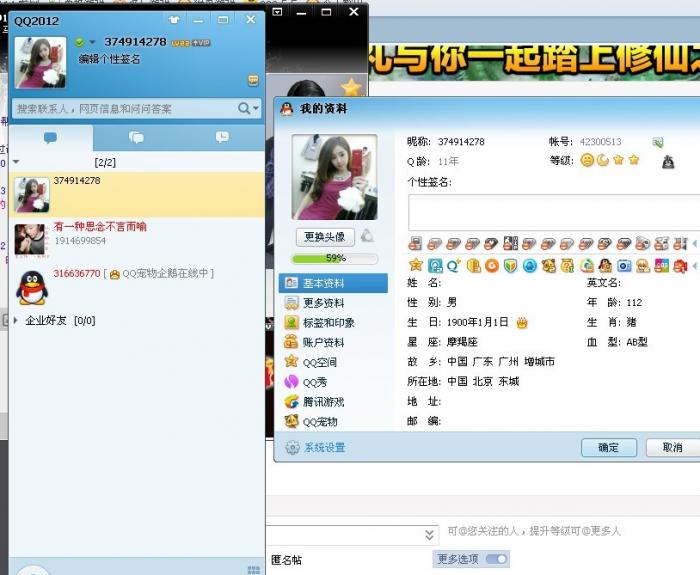Select the 账户资料 sidebar item

333,342
